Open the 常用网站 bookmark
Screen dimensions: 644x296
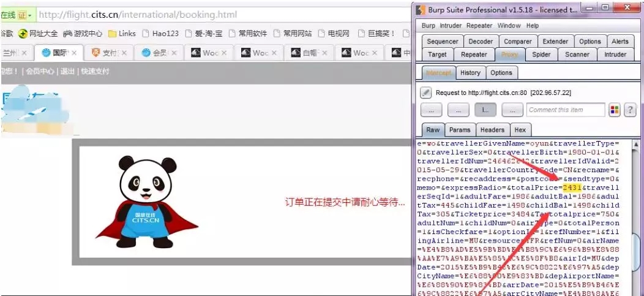click(293, 33)
